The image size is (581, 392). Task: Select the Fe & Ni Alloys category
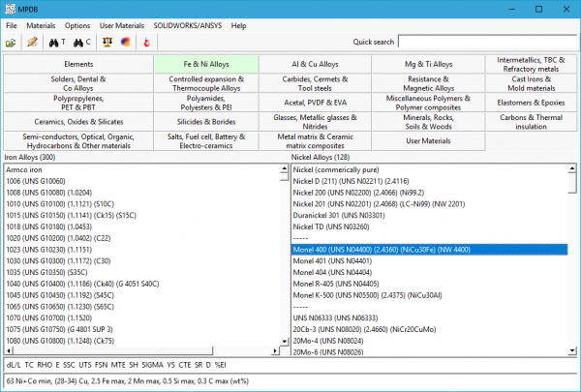tap(206, 64)
